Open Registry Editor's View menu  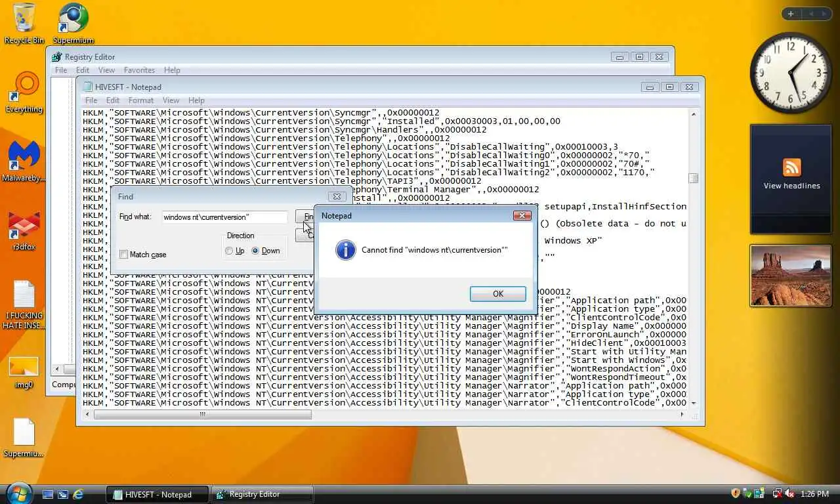pyautogui.click(x=106, y=70)
